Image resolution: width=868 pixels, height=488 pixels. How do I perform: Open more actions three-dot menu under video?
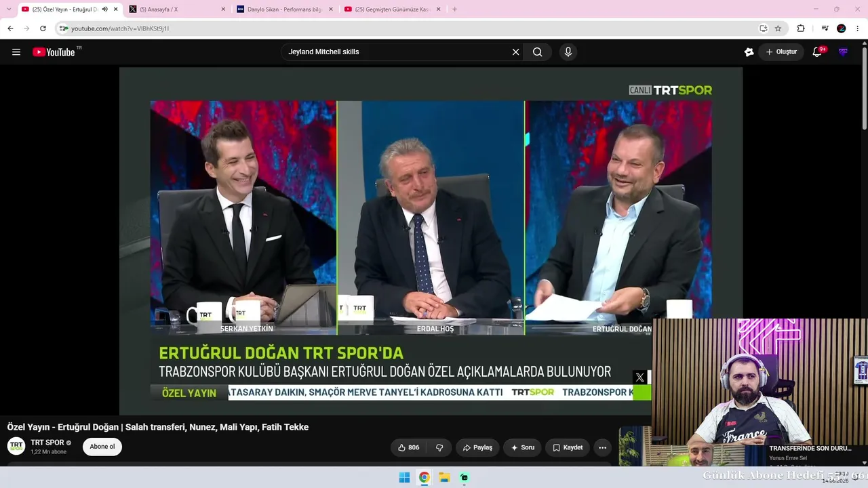pyautogui.click(x=602, y=447)
